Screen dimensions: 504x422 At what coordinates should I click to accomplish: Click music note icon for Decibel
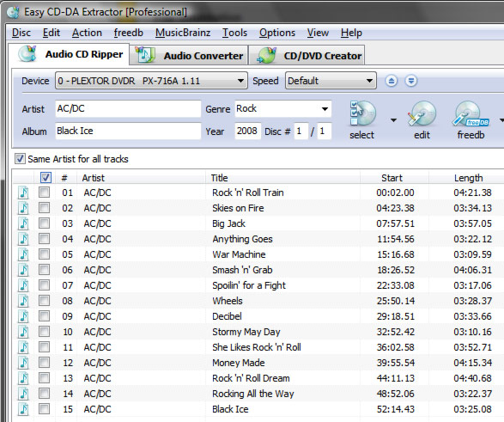click(x=23, y=316)
